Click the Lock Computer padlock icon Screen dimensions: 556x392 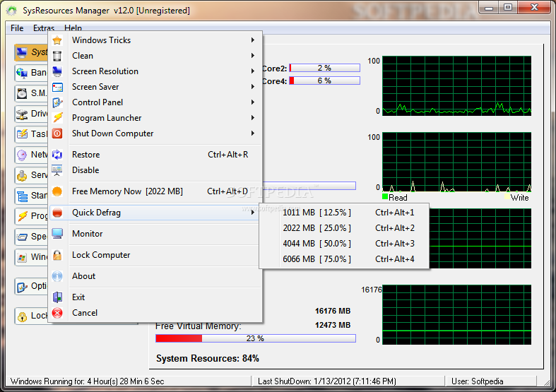(x=57, y=255)
